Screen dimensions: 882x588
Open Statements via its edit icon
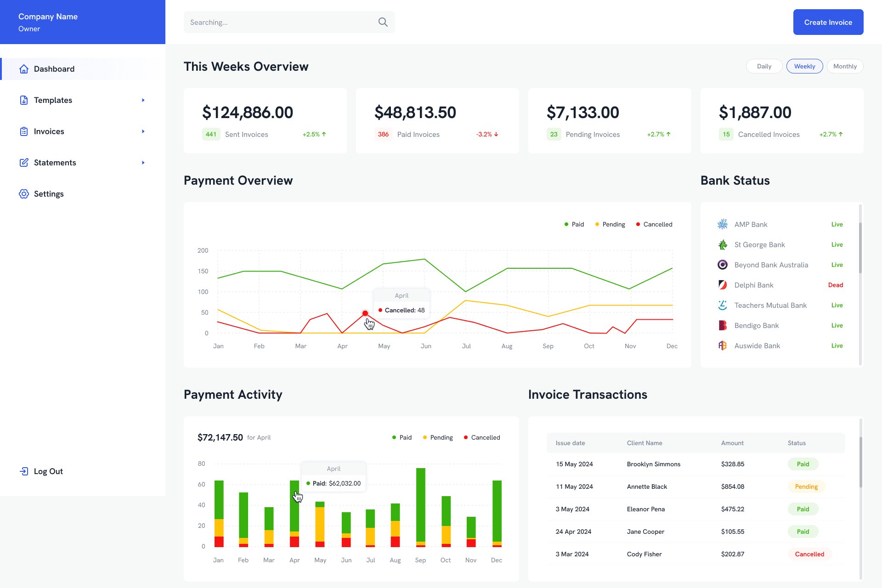(24, 162)
